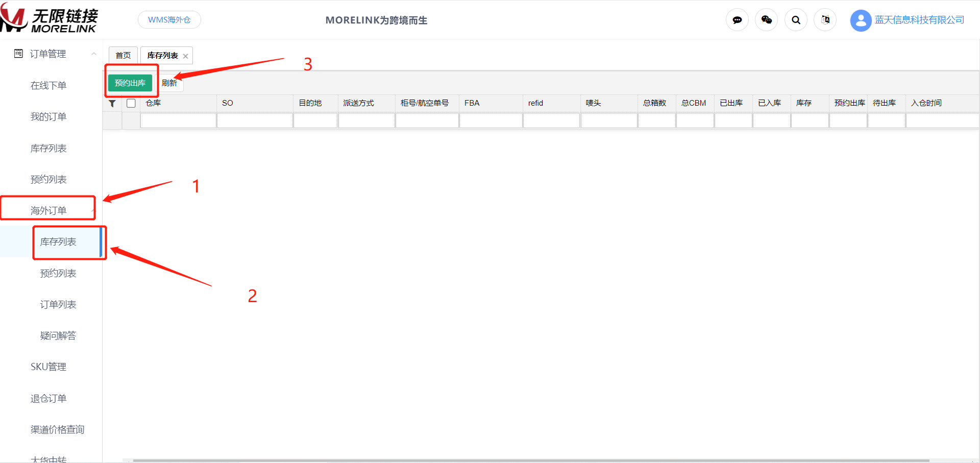
Task: Click the 柜号/航空单号 filter input field
Action: 427,120
